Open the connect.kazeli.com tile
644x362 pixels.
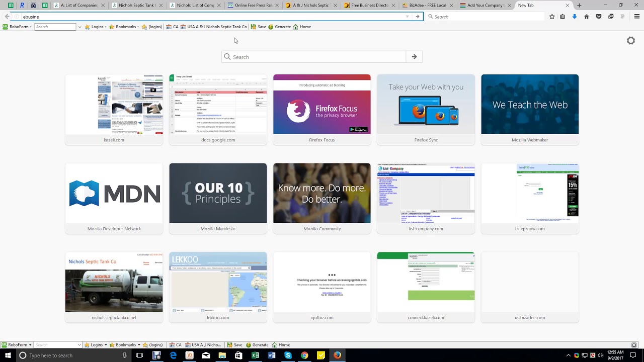pyautogui.click(x=426, y=287)
